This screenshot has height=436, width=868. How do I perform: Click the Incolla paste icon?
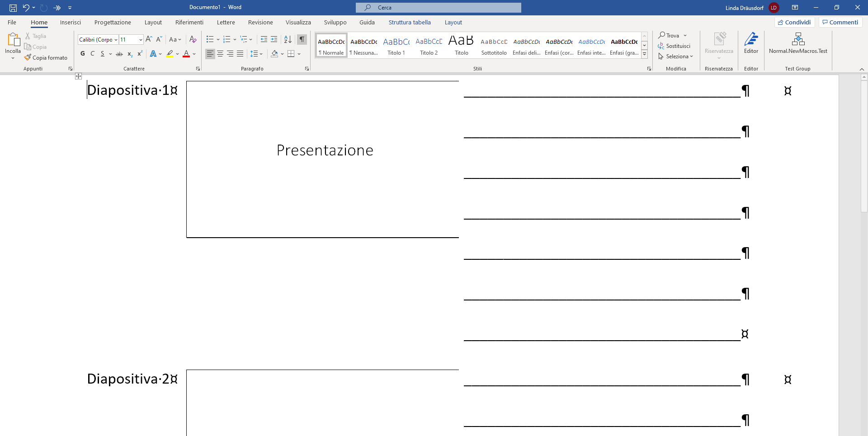[13, 40]
